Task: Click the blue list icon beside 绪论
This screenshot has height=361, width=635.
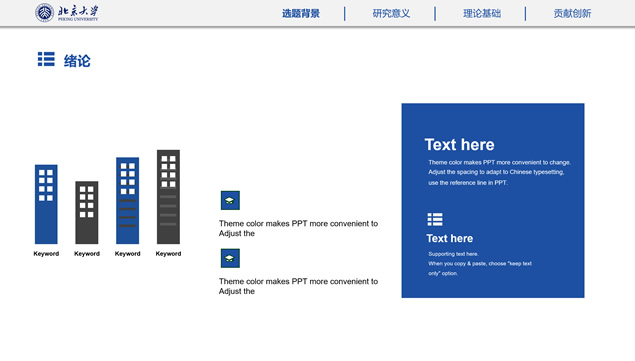Action: tap(46, 59)
